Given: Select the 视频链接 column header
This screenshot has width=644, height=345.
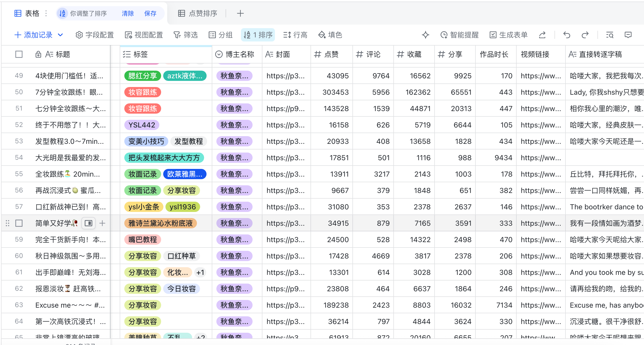Looking at the screenshot, I should pyautogui.click(x=541, y=54).
